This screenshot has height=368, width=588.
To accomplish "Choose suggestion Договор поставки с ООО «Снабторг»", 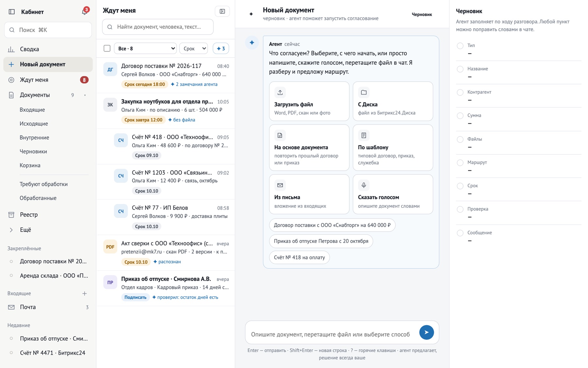I will click(332, 225).
